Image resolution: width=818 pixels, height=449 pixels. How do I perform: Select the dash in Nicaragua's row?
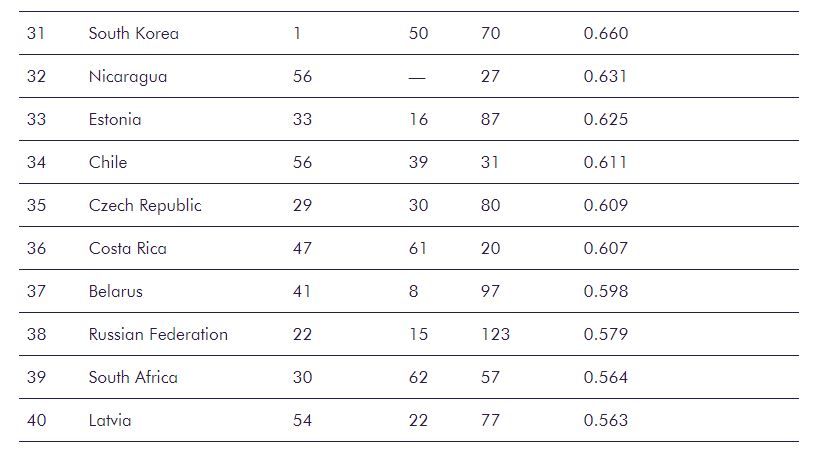click(417, 78)
